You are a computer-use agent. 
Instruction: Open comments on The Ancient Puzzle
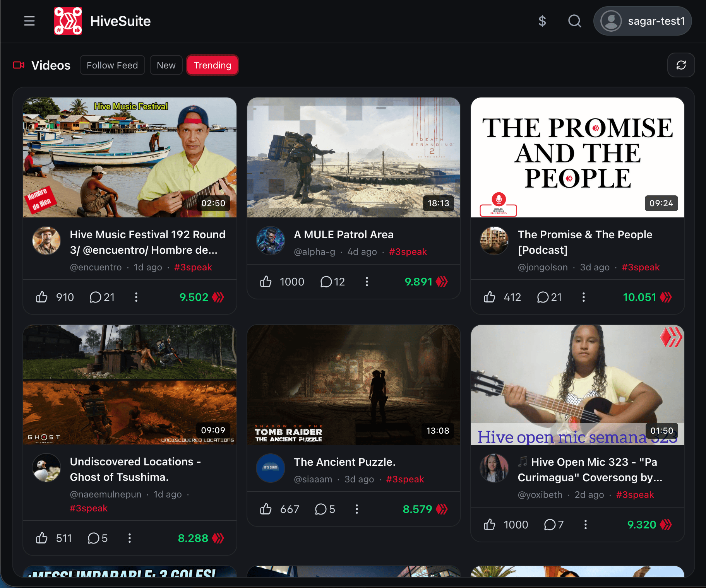pos(325,509)
